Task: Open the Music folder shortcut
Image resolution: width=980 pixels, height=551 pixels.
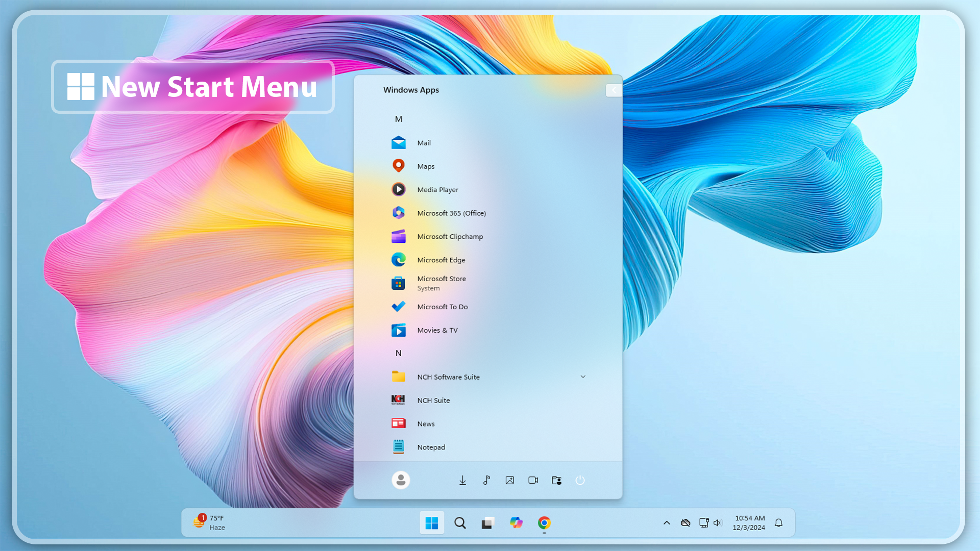Action: 486,480
